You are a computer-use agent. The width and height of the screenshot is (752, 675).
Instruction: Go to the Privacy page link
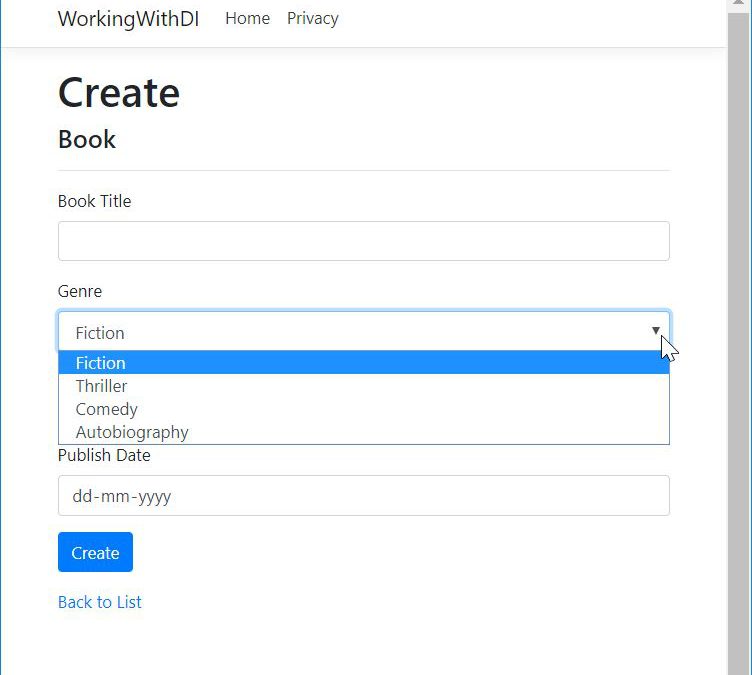point(312,18)
